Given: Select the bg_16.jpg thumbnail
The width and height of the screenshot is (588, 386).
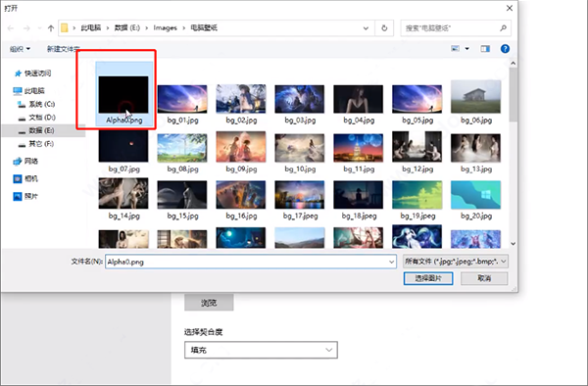Looking at the screenshot, I should click(241, 195).
